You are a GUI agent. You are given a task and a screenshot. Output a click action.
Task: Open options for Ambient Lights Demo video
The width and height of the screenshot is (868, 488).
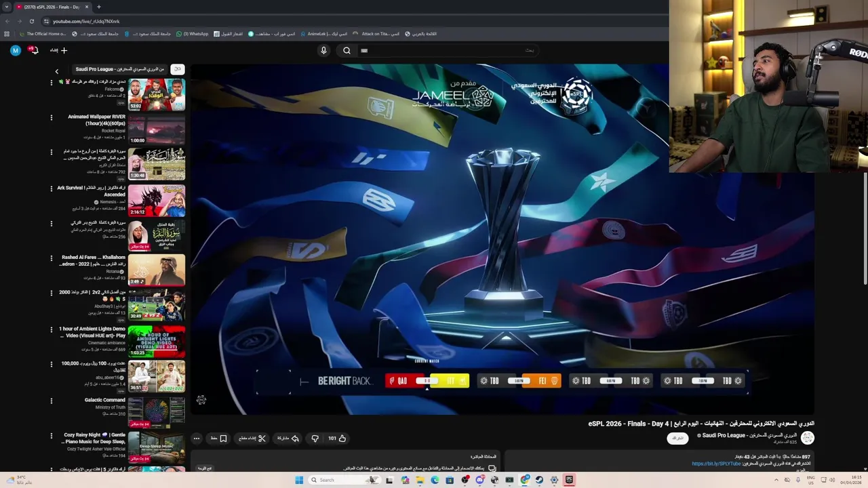51,329
